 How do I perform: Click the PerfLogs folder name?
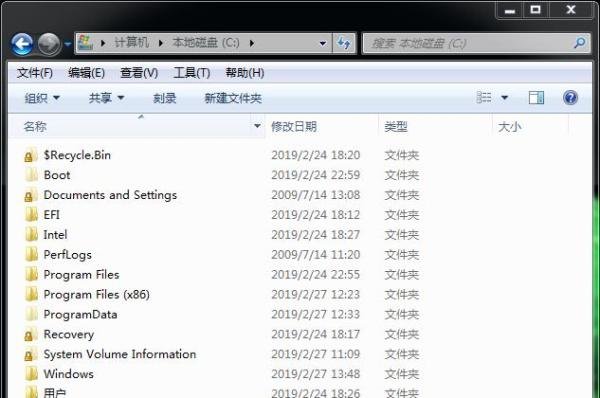click(x=68, y=255)
